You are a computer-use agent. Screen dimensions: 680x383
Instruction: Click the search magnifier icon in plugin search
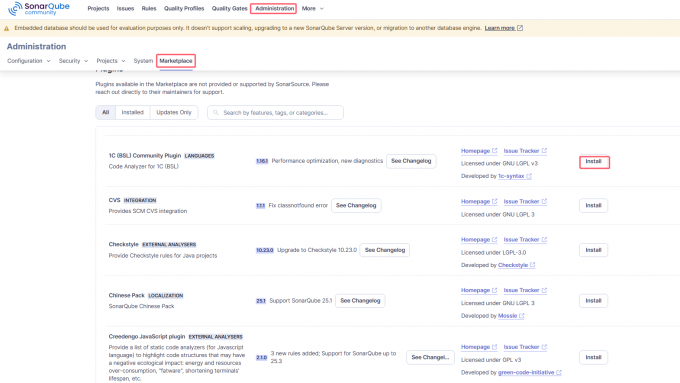[216, 112]
